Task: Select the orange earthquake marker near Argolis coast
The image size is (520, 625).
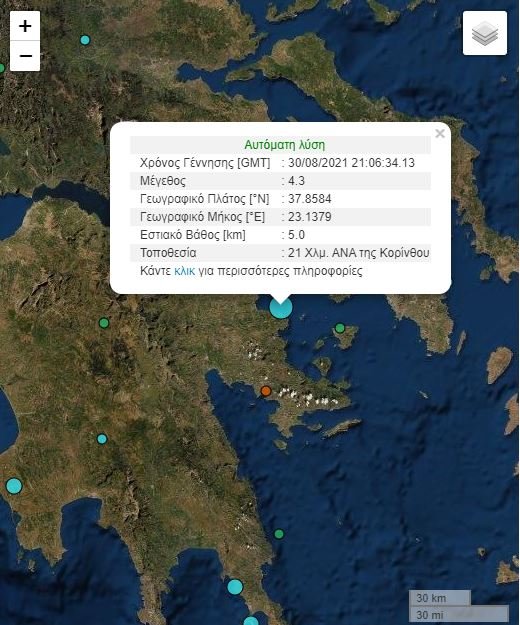Action: pos(266,391)
